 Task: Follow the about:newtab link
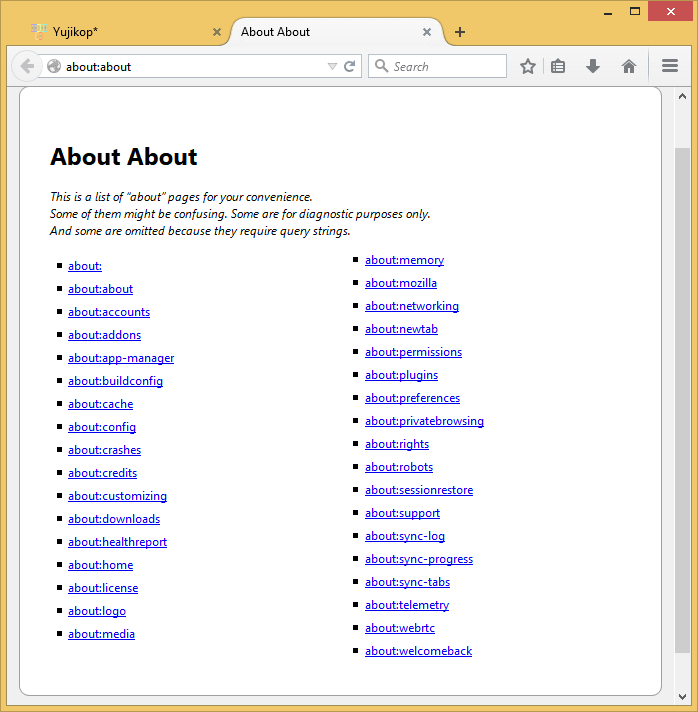401,329
